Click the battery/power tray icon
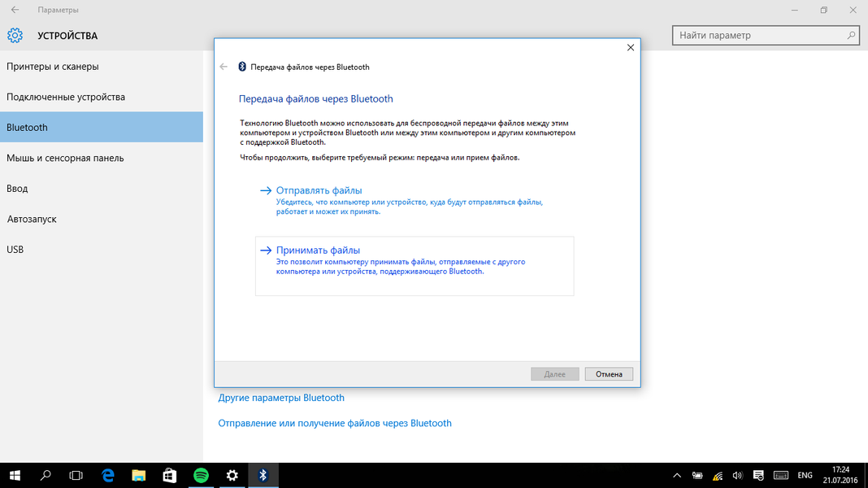 tap(697, 475)
